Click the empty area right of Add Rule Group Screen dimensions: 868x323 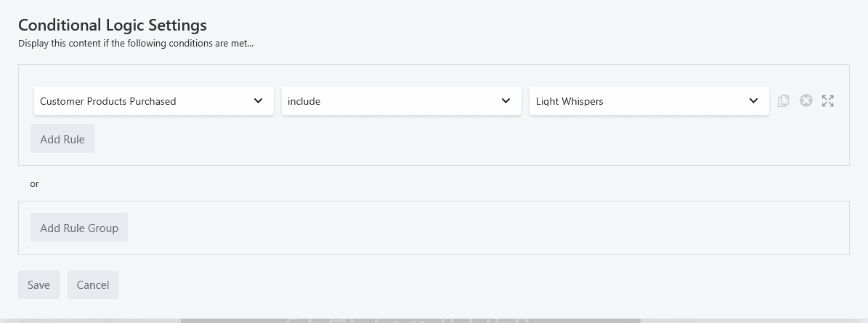click(x=472, y=228)
